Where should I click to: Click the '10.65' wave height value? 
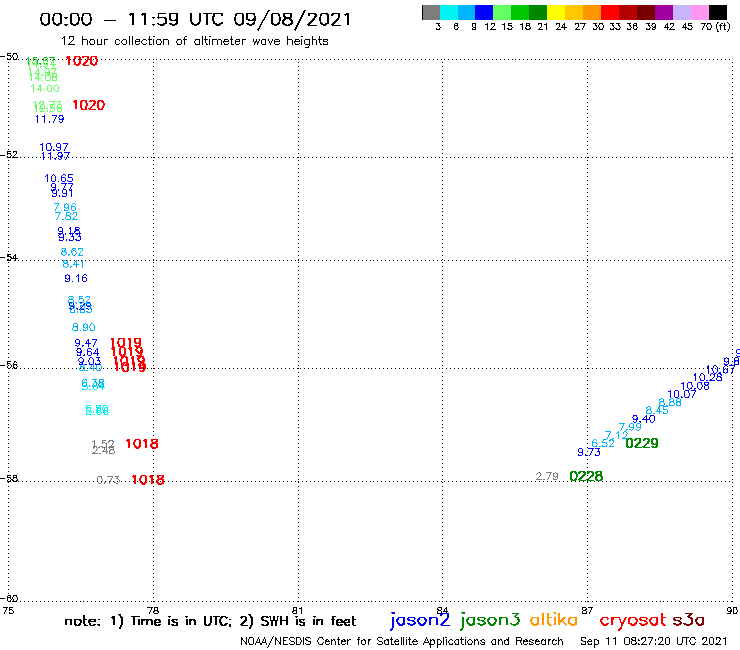pyautogui.click(x=59, y=178)
